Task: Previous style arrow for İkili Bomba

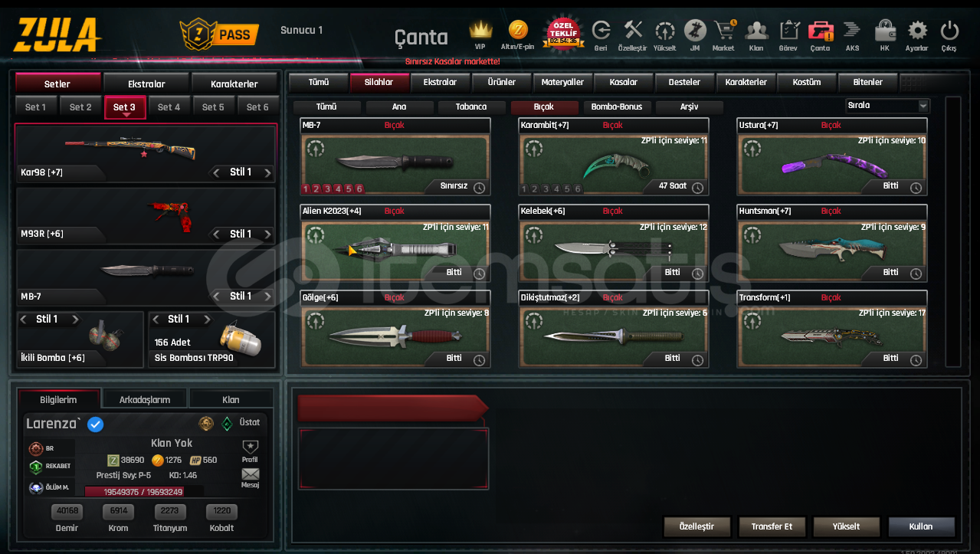Action: (23, 320)
